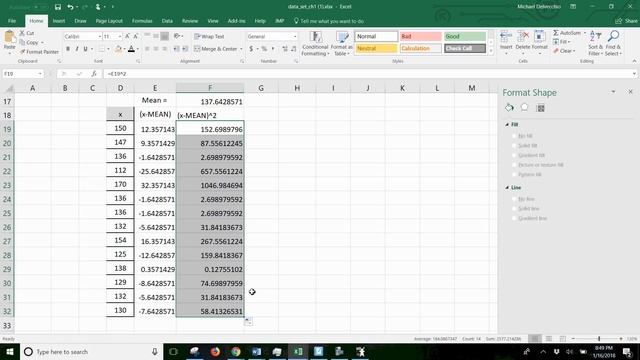Open the font size dropdown

[120, 37]
